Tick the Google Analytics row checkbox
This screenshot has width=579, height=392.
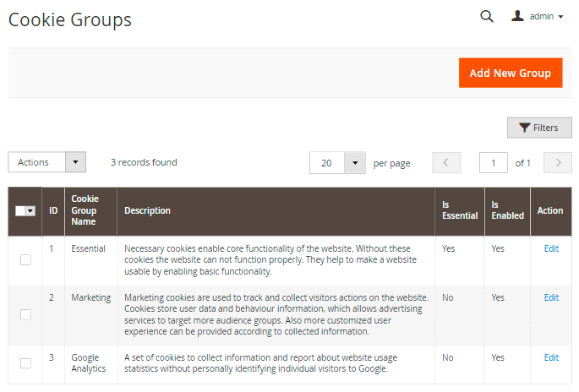click(25, 363)
